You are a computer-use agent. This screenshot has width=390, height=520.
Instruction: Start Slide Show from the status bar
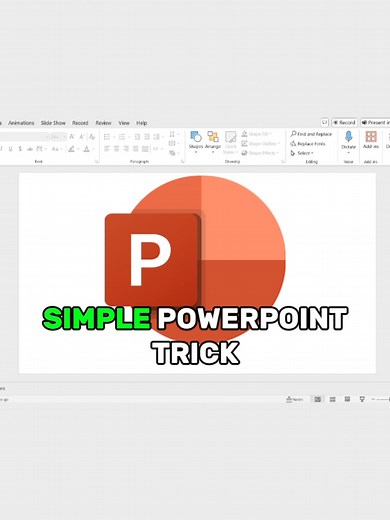pyautogui.click(x=362, y=399)
